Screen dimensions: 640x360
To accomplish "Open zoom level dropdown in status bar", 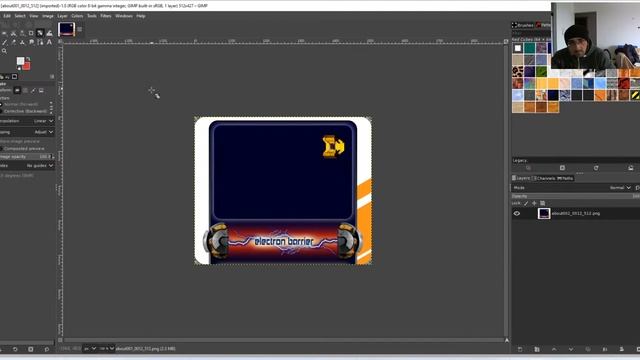I will [107, 349].
